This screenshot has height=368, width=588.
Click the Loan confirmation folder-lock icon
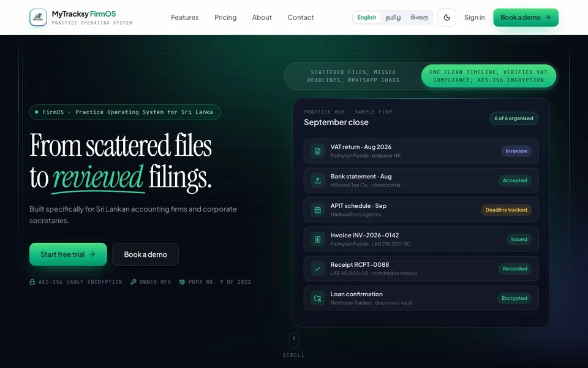point(318,298)
